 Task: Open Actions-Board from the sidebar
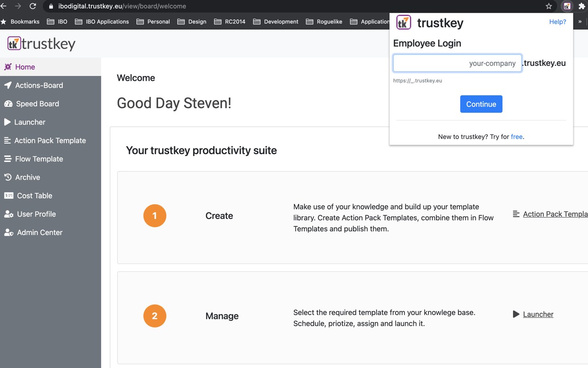tap(51, 85)
